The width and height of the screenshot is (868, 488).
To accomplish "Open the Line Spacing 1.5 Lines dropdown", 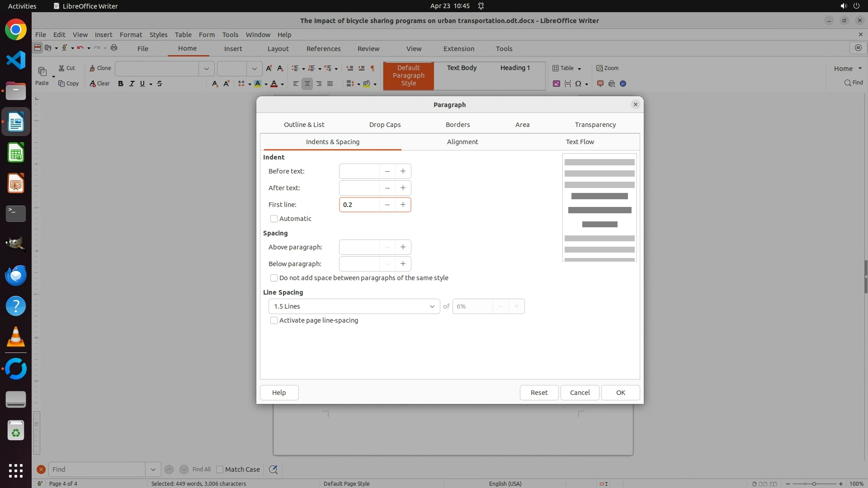I will 354,306.
